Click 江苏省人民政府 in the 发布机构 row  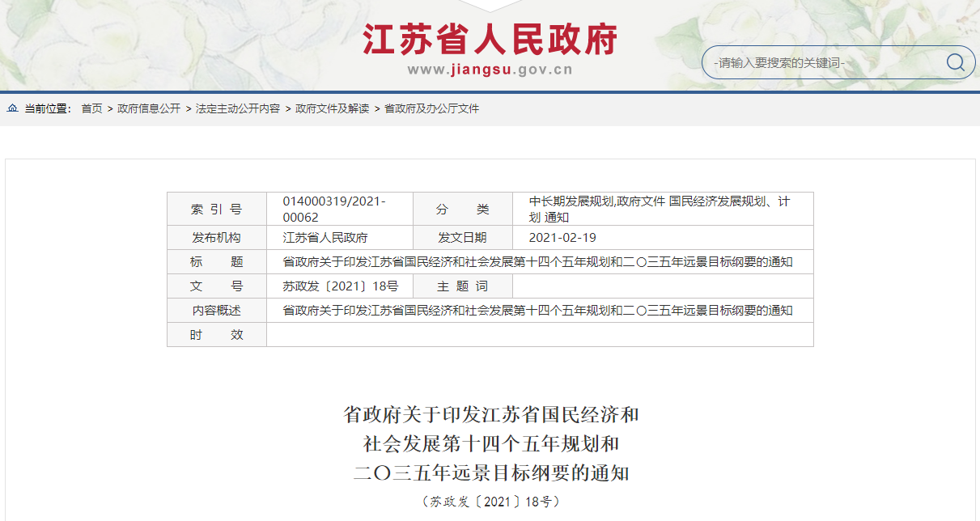tap(325, 238)
